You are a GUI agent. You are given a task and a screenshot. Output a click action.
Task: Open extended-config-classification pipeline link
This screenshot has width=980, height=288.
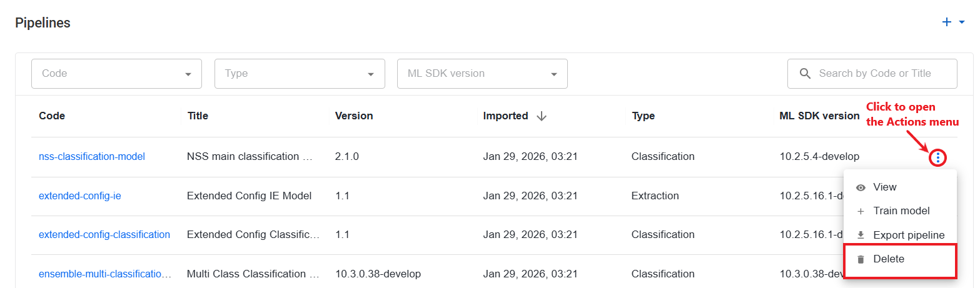(104, 234)
